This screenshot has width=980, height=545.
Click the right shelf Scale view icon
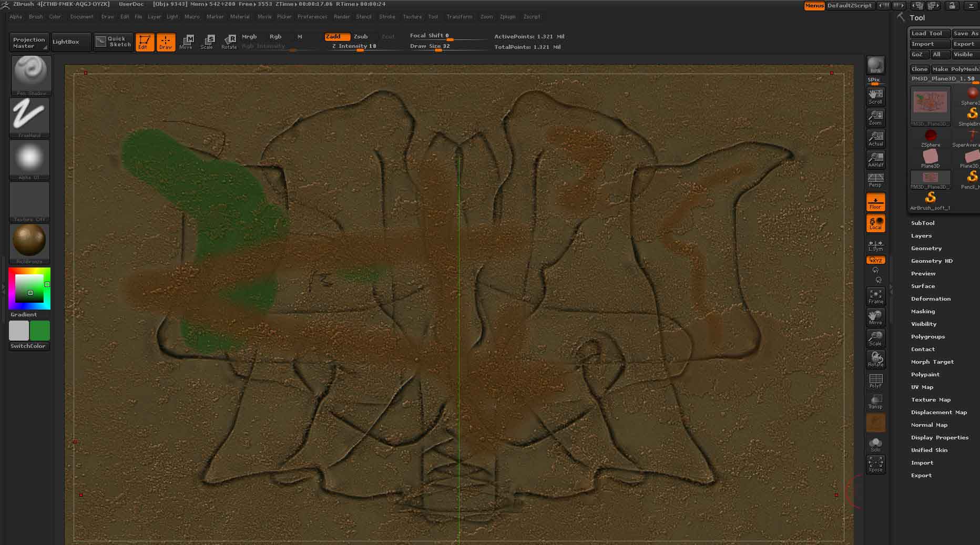click(875, 338)
